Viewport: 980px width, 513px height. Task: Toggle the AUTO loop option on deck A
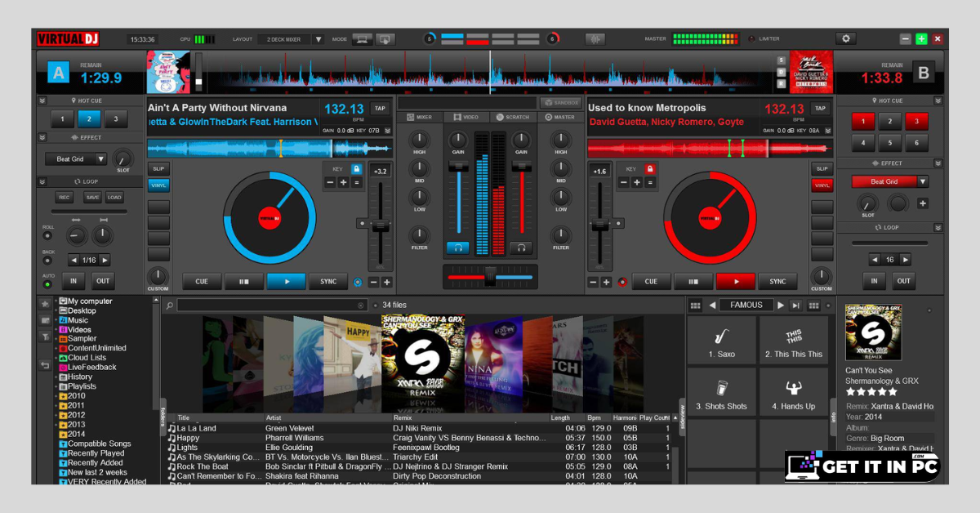click(x=47, y=284)
